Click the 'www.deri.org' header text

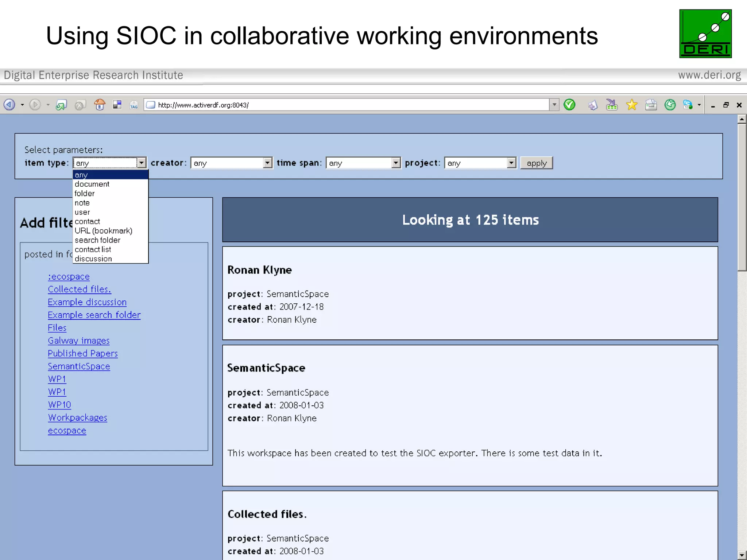tap(709, 75)
